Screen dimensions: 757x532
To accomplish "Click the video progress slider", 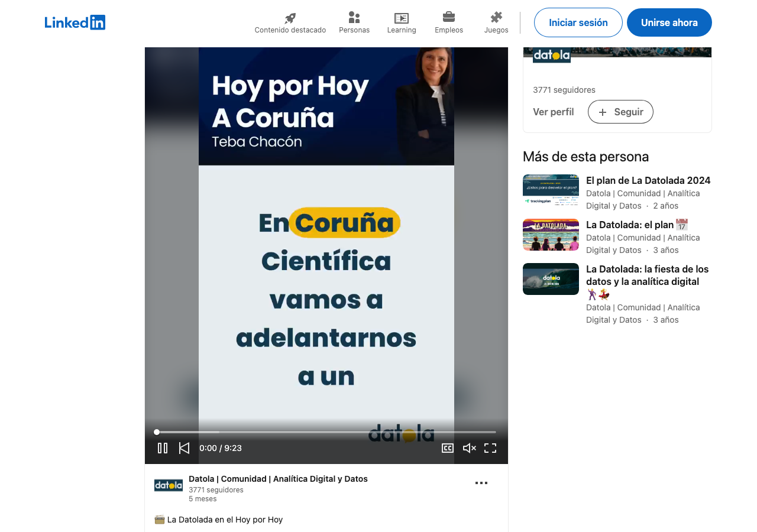I will pos(326,432).
